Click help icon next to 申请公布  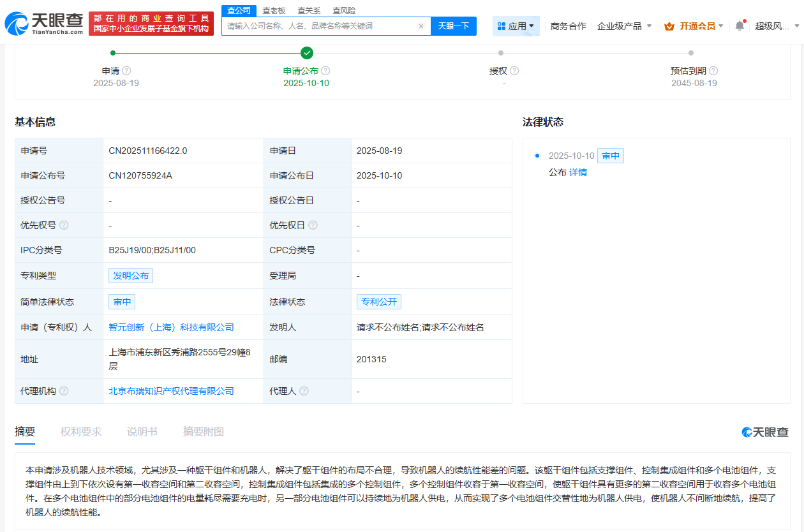(x=325, y=71)
